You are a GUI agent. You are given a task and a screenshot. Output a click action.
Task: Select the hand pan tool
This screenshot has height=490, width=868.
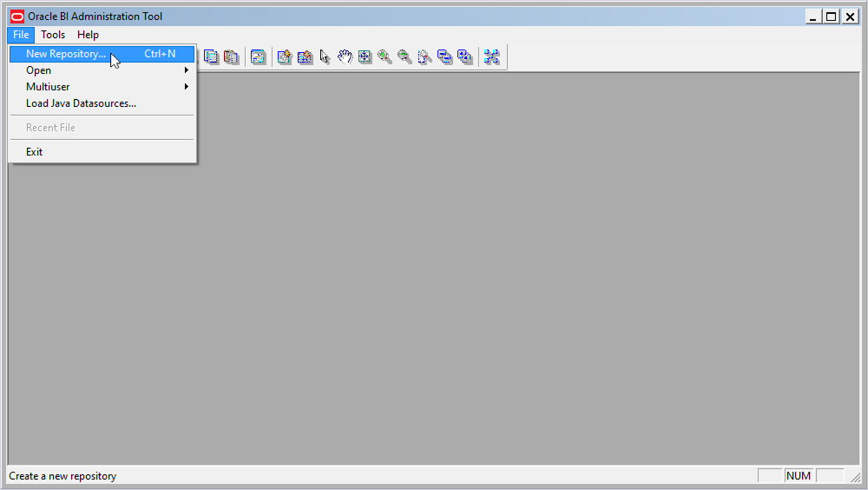click(x=345, y=56)
